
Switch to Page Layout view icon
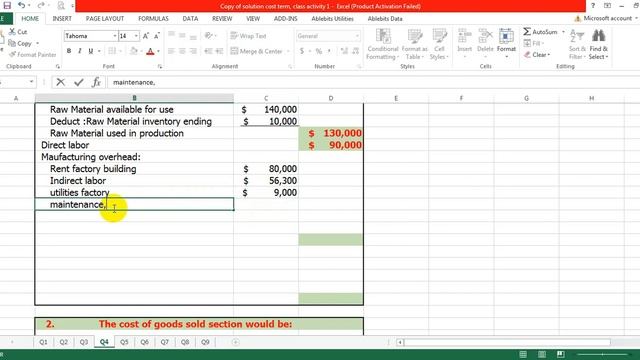542,354
